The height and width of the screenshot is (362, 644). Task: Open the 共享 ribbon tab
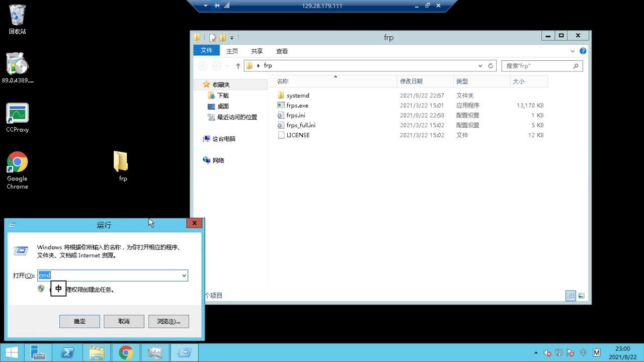(x=257, y=51)
